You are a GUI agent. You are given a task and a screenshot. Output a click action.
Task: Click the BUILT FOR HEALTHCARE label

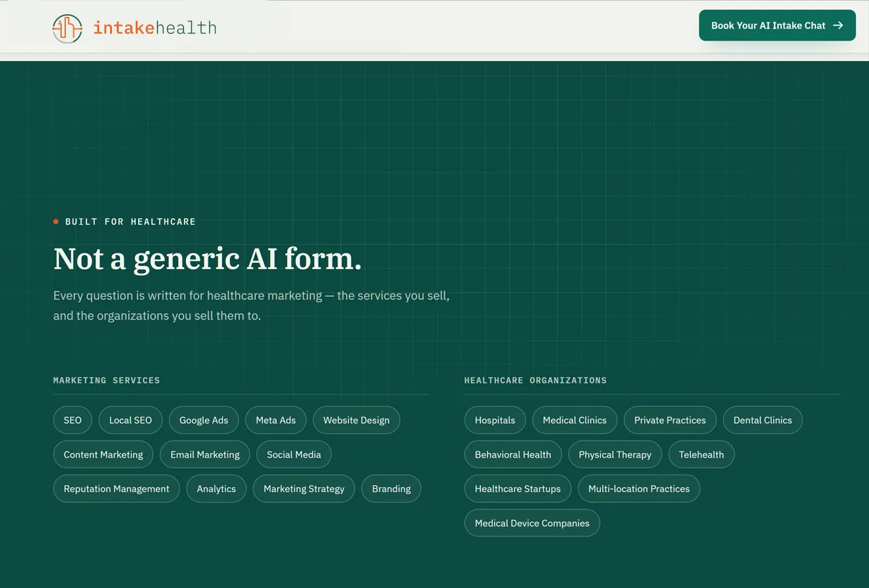(130, 221)
